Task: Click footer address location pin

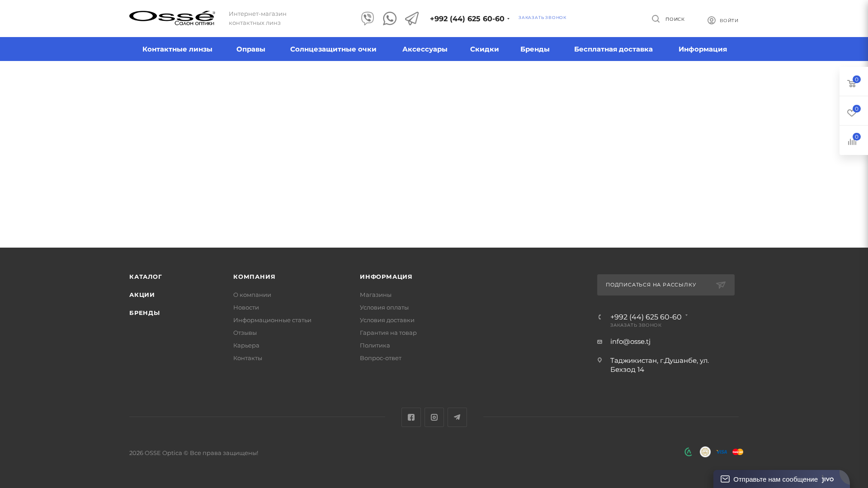Action: 600,361
